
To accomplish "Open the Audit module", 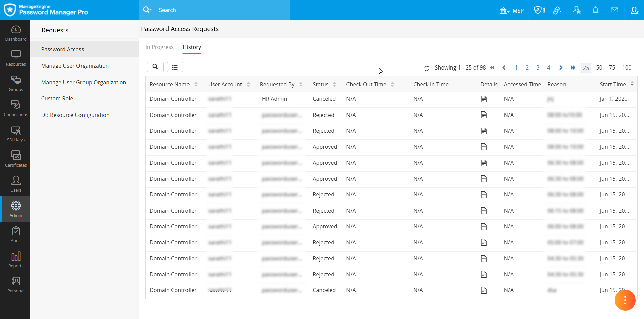I will coord(16,235).
